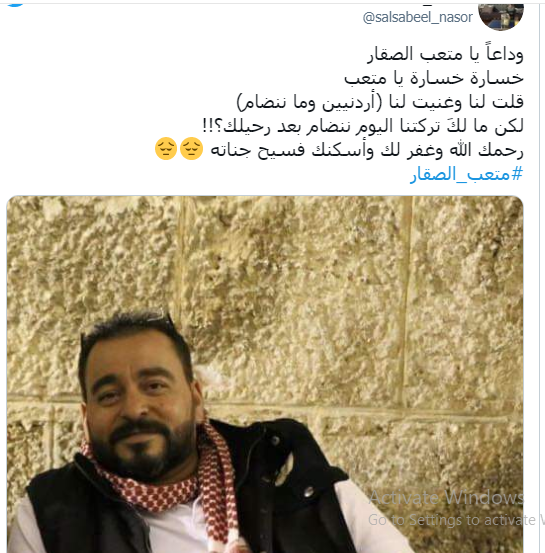
Task: Click the line ending with '؟!!'
Action: (x=363, y=126)
